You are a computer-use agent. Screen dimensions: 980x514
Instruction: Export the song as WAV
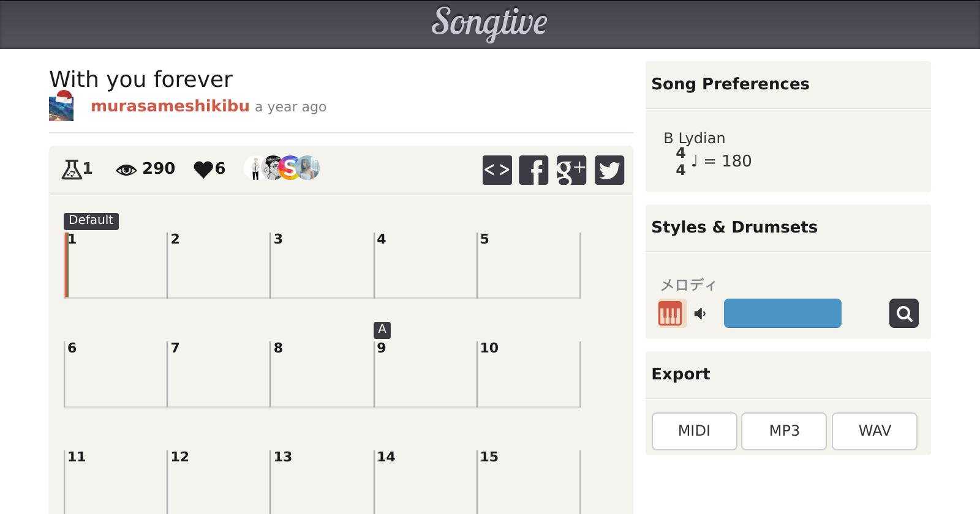874,431
